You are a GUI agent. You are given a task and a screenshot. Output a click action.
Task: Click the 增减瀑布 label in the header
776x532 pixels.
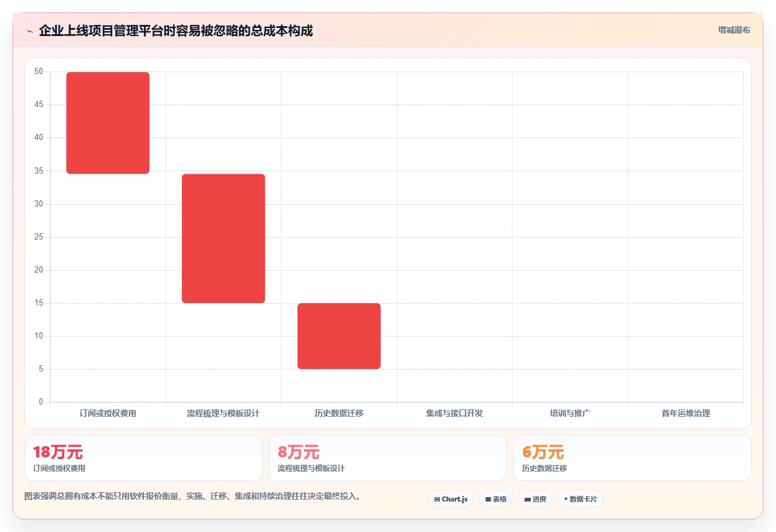click(734, 30)
